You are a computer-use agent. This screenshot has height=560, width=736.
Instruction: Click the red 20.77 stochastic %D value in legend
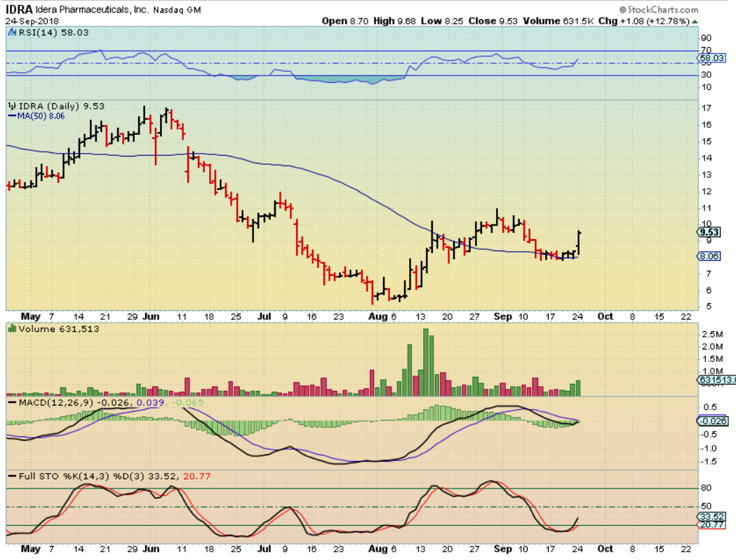click(196, 476)
